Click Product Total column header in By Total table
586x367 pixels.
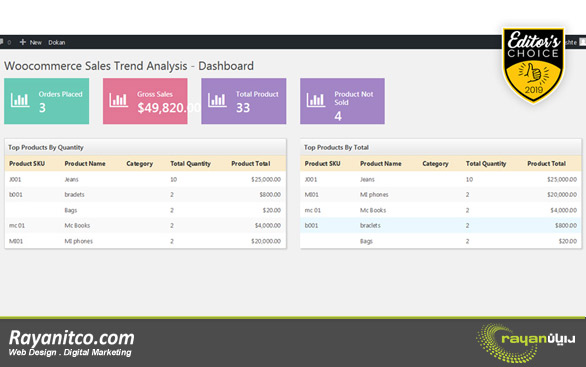coord(546,164)
